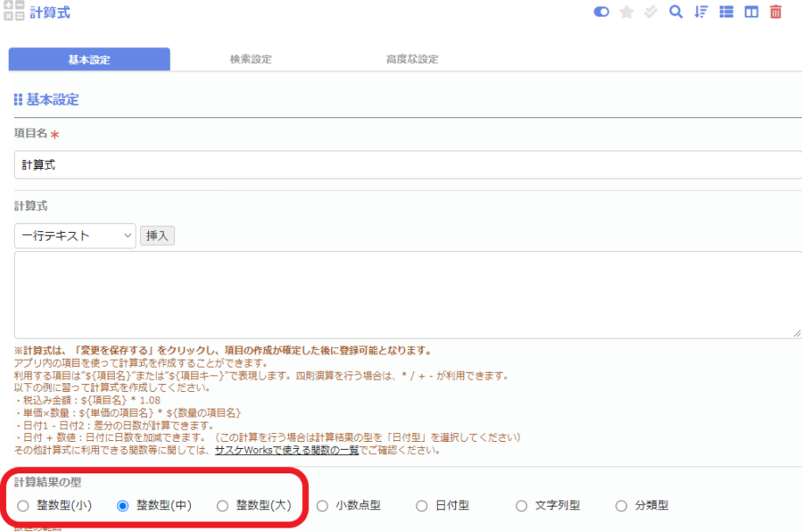Viewport: 802px width, 532px height.
Task: Click inside the large 計算式 formula textarea
Action: point(407,295)
